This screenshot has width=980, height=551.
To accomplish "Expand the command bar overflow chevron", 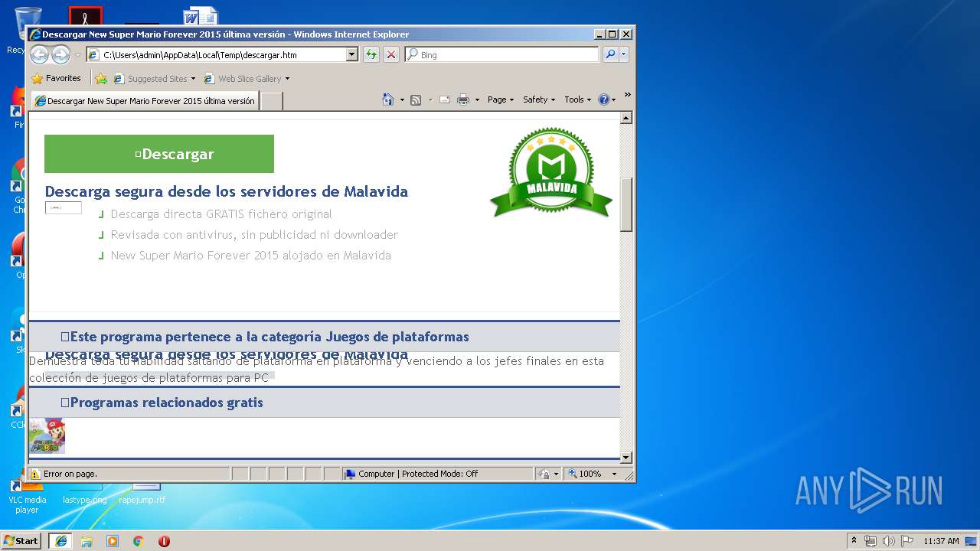I will pos(627,95).
